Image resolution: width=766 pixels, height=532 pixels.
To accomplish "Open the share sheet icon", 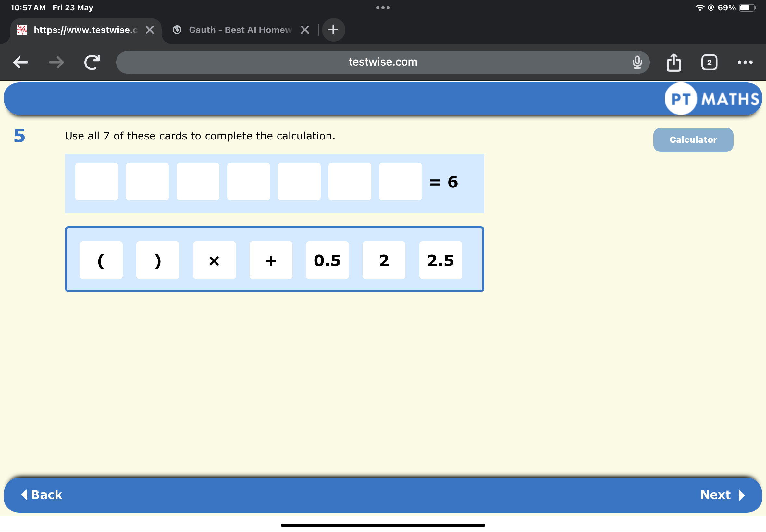I will [673, 62].
